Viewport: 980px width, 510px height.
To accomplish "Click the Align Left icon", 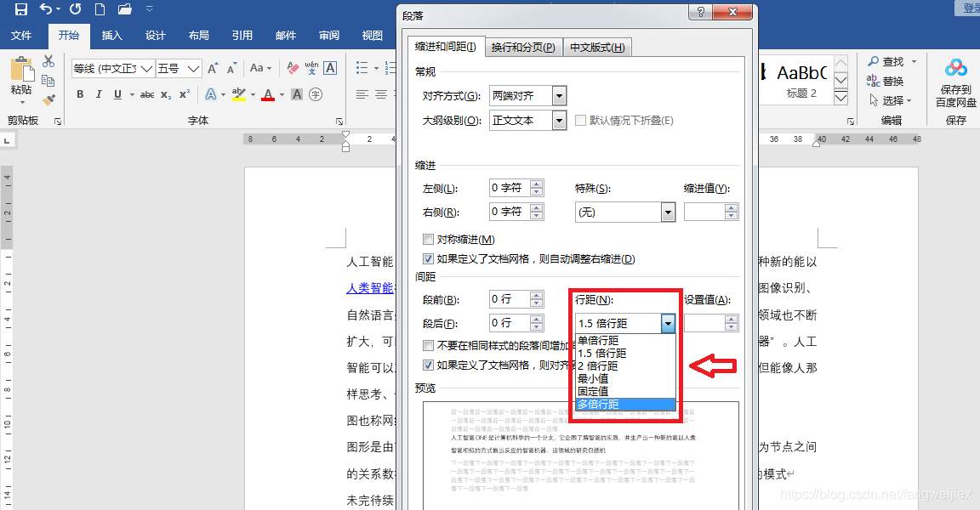I will tap(362, 94).
